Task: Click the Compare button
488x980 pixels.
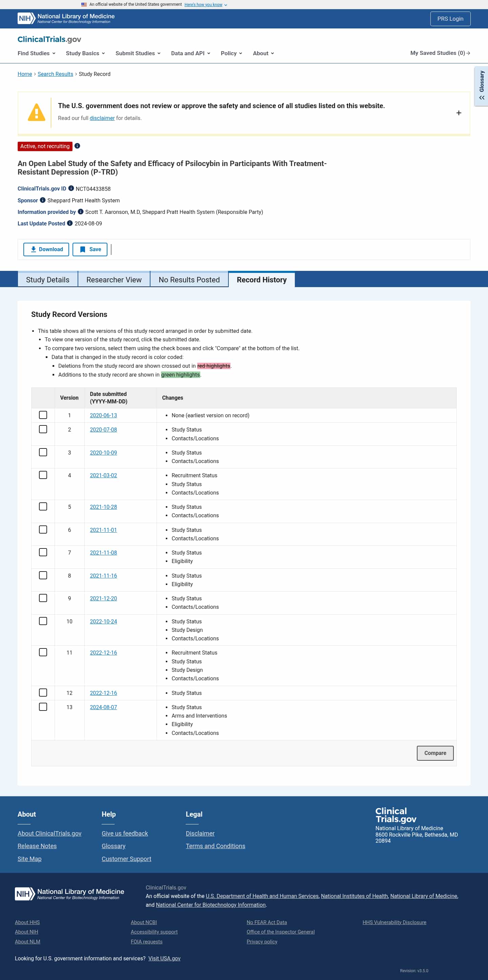Action: point(435,753)
